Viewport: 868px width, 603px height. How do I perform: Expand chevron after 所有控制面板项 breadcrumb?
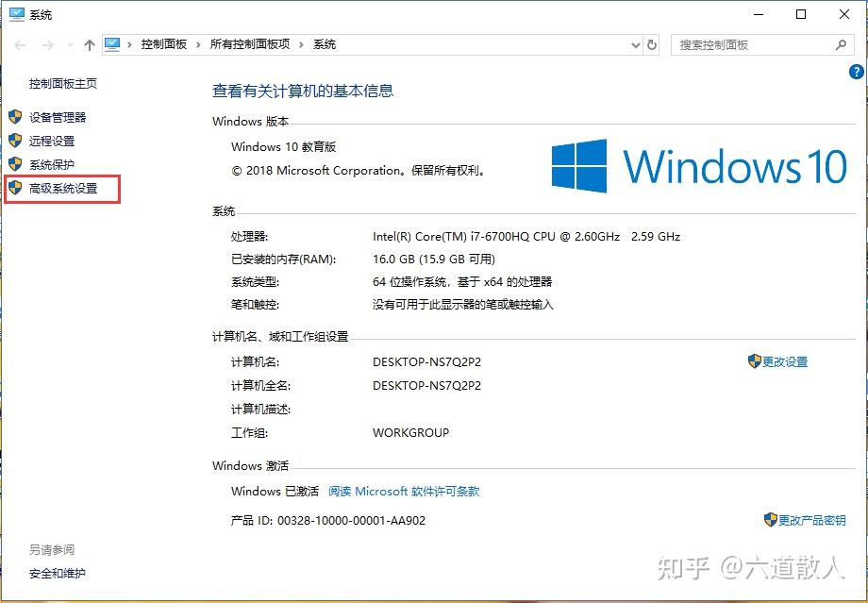[x=302, y=45]
